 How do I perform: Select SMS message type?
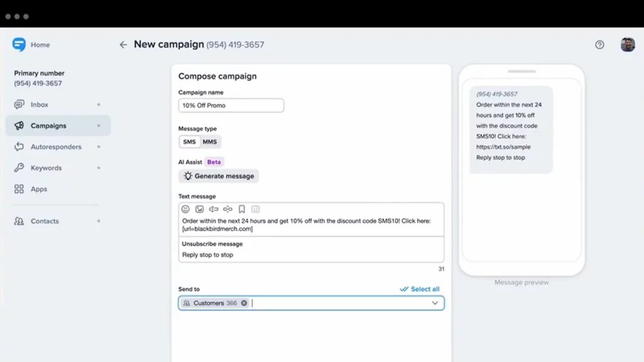(189, 141)
